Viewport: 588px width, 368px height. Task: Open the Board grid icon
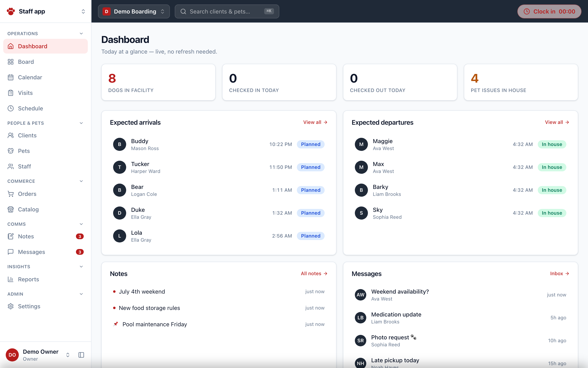point(11,62)
